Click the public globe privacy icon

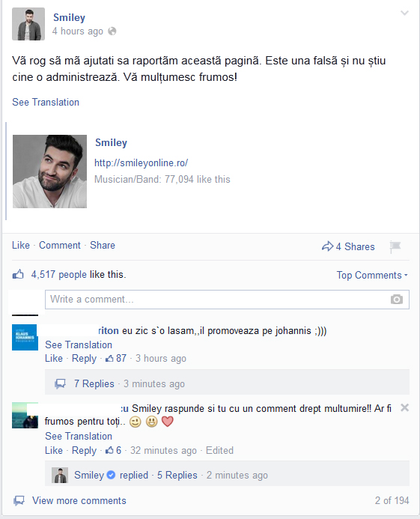click(112, 31)
